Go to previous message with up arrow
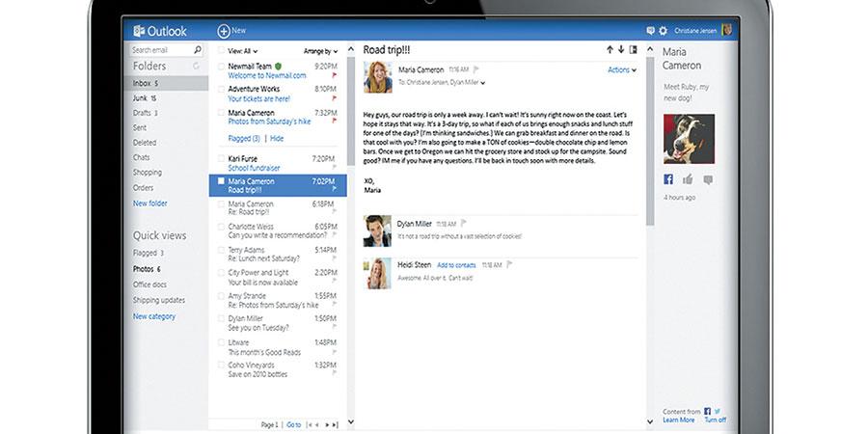868x434 pixels. [610, 50]
